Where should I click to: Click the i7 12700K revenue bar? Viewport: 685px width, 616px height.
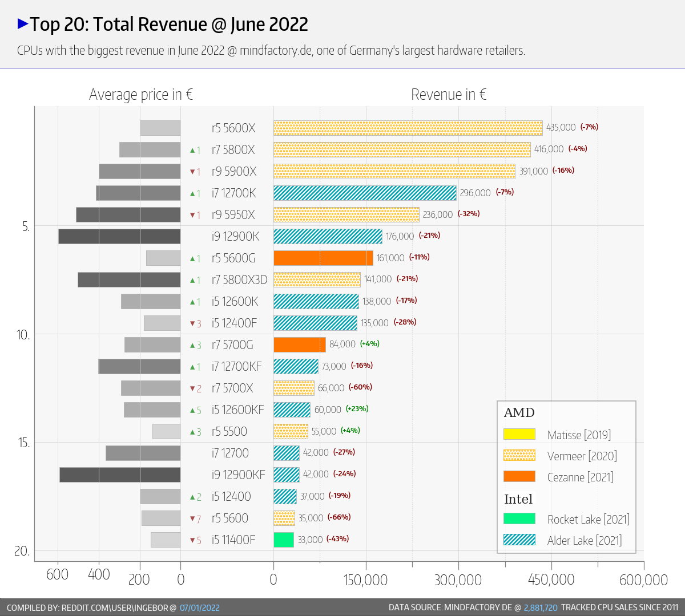365,193
